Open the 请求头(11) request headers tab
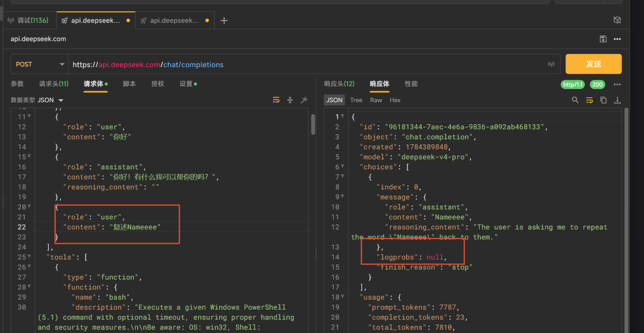The image size is (644, 333). [54, 84]
